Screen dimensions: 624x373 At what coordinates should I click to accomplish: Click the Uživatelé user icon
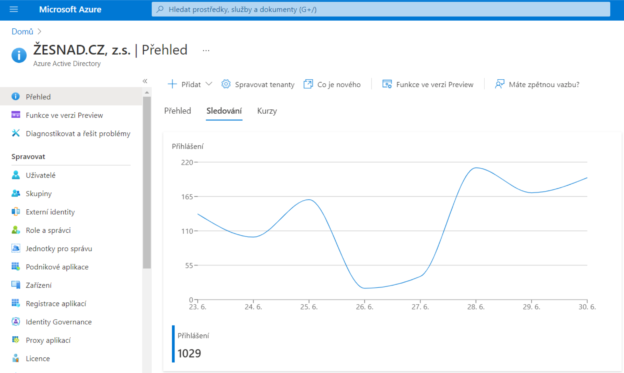(x=16, y=175)
